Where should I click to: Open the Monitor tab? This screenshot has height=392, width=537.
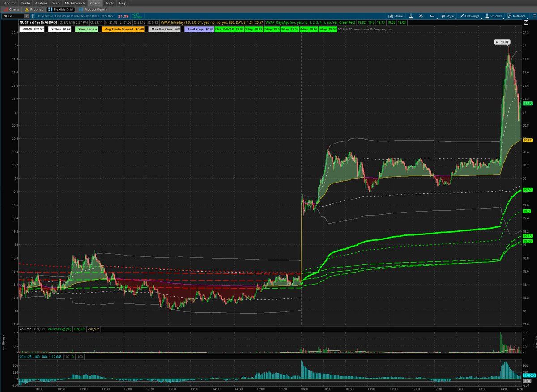tap(9, 3)
